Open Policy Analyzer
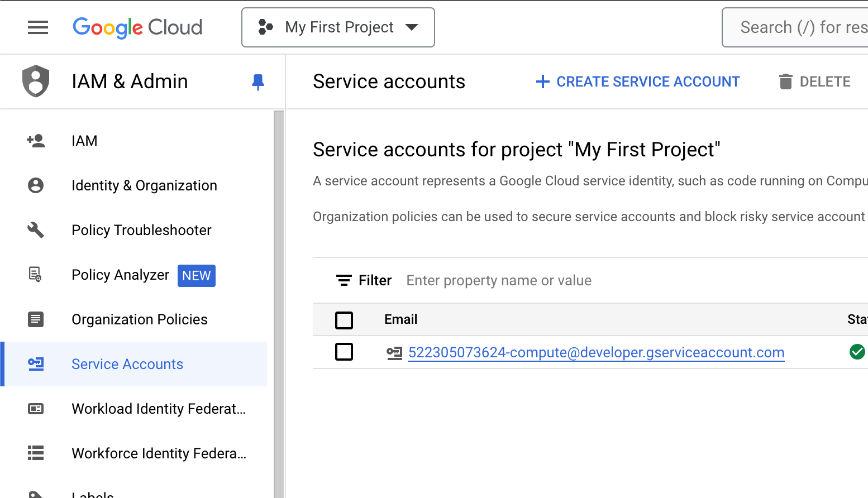 tap(134, 275)
